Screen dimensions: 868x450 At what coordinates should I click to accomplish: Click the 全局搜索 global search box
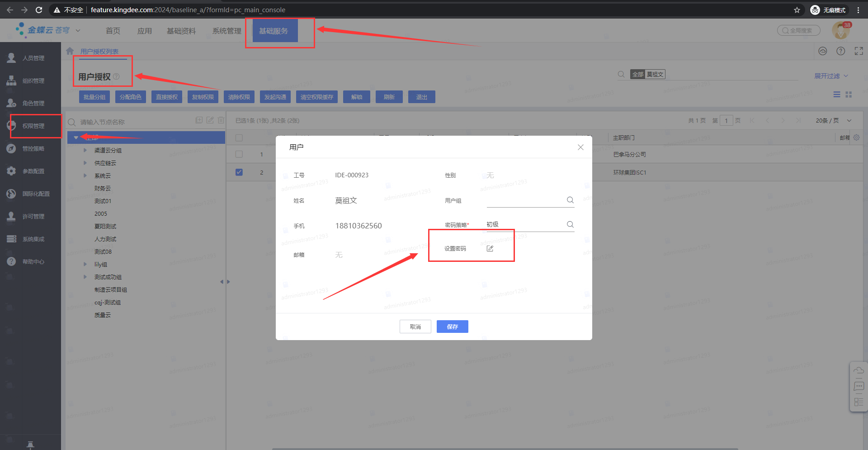click(x=799, y=30)
